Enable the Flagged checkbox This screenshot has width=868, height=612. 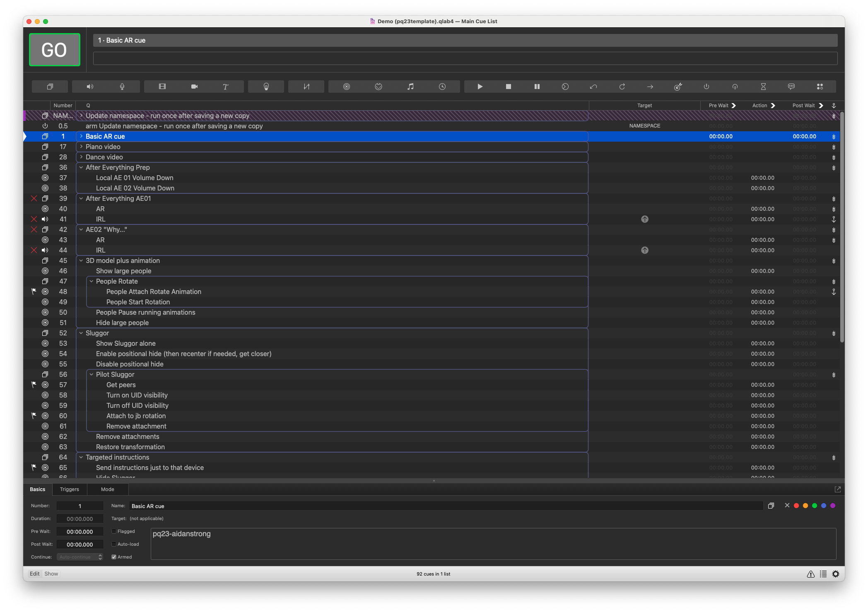coord(114,531)
